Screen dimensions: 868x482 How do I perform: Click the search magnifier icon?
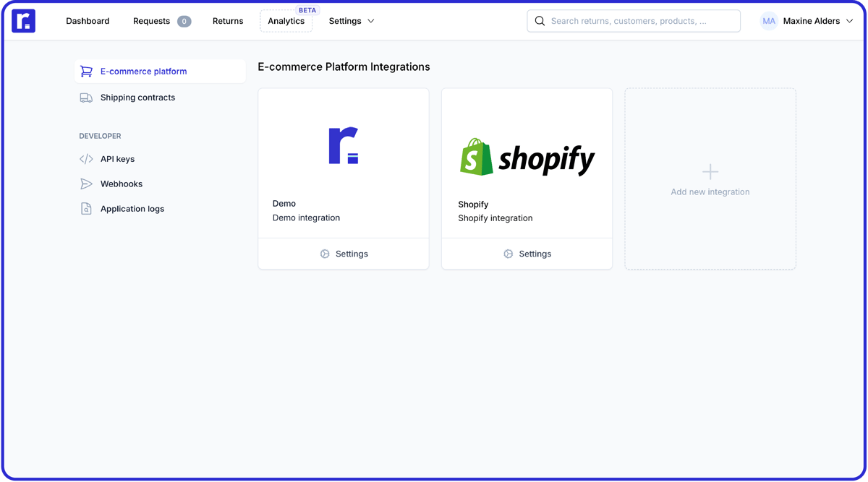click(540, 21)
